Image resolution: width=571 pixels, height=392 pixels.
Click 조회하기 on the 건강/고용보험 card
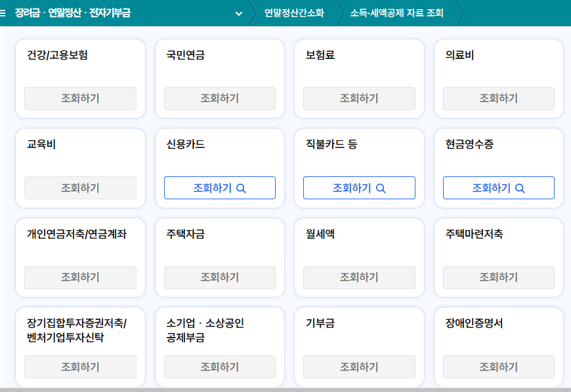(x=80, y=98)
